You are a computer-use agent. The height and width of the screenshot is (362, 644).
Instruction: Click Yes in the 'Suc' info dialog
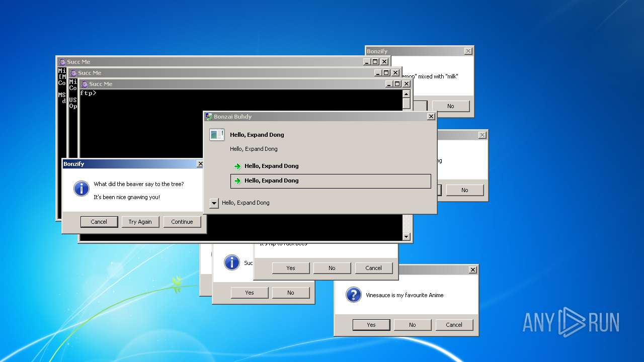point(250,293)
